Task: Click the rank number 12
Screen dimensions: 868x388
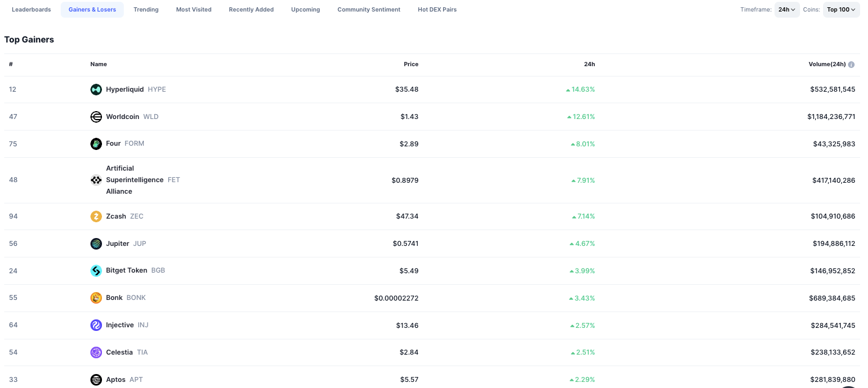Action: coord(13,89)
